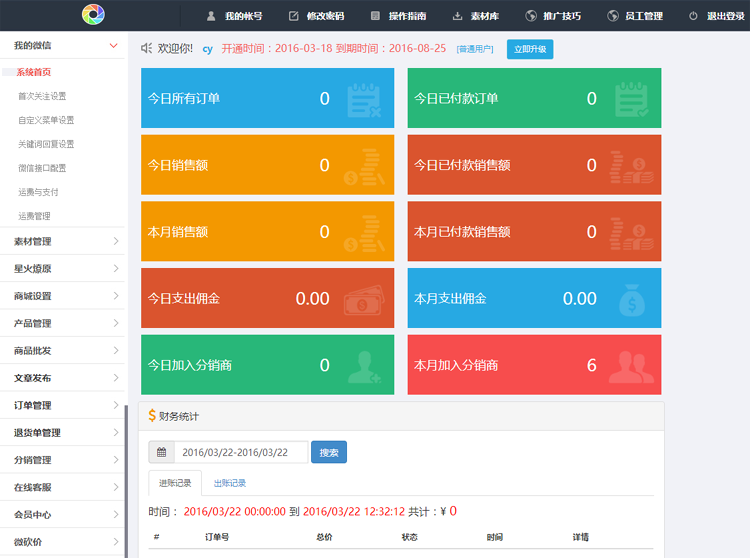Click the orange dollar sign icon by 财务统计
Image resolution: width=750 pixels, height=558 pixels.
[151, 415]
